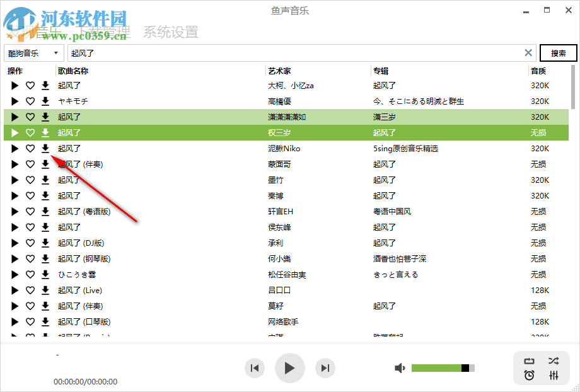Play the top song by 大柯、小忆za
This screenshot has height=392, width=580.
point(14,85)
